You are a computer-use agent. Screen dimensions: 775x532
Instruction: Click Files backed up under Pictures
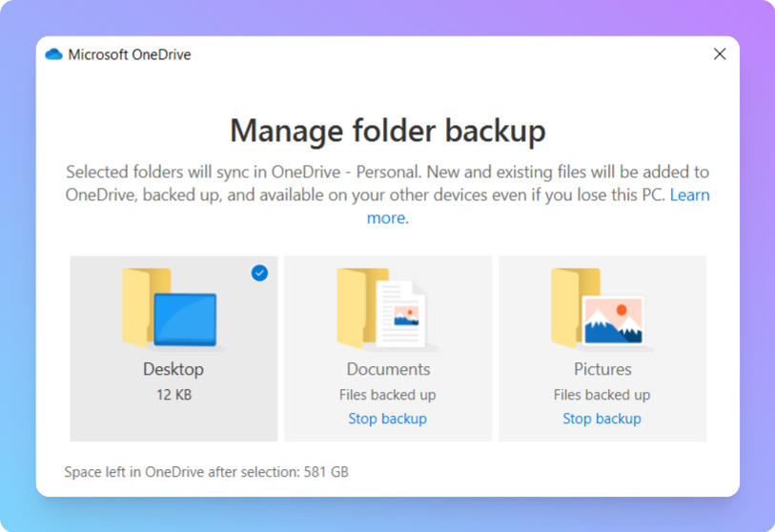click(602, 395)
